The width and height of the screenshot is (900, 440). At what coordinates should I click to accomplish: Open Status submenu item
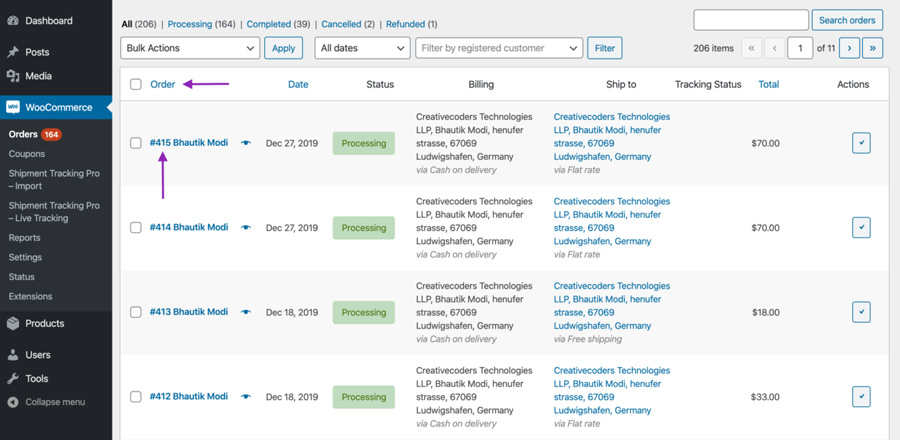click(21, 277)
